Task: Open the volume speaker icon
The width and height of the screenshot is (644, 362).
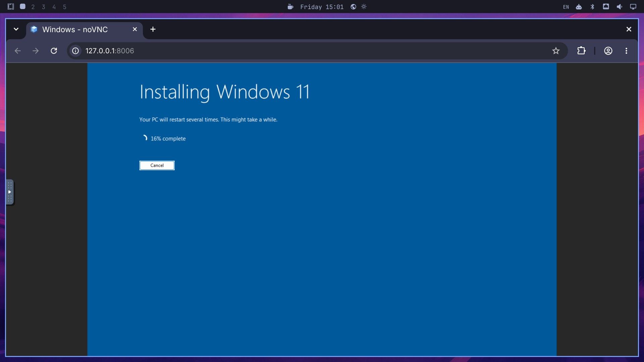Action: click(x=620, y=7)
